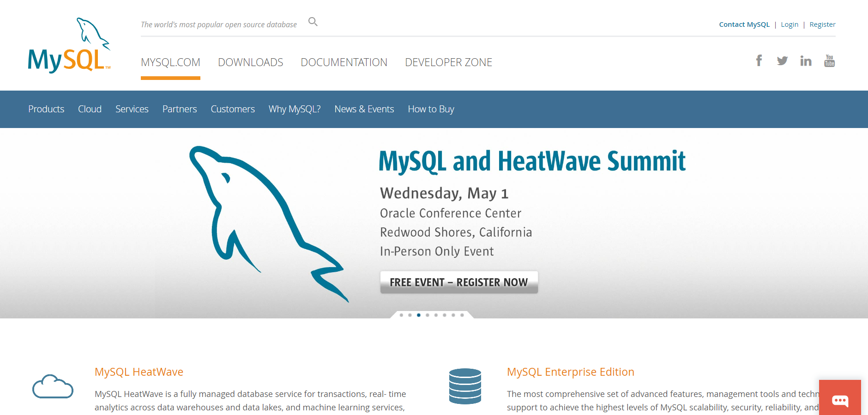Open the MySQL HeatWave heading link

(139, 372)
